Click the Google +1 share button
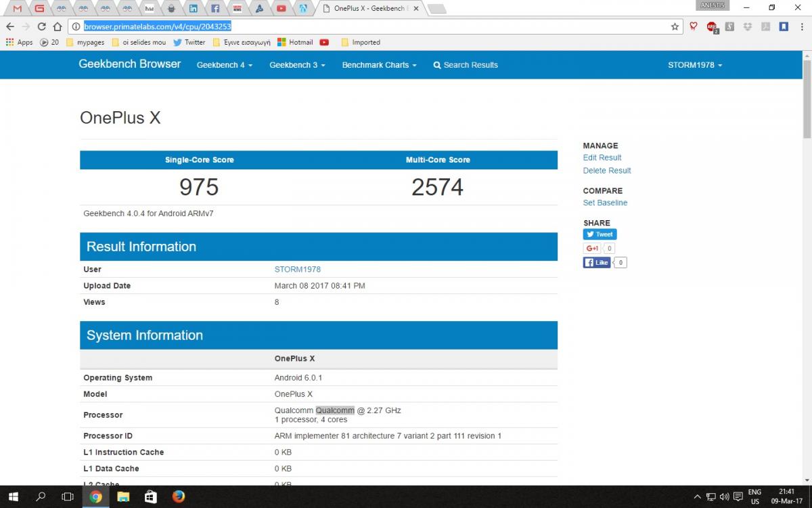Viewport: 812px width, 508px height. tap(593, 249)
